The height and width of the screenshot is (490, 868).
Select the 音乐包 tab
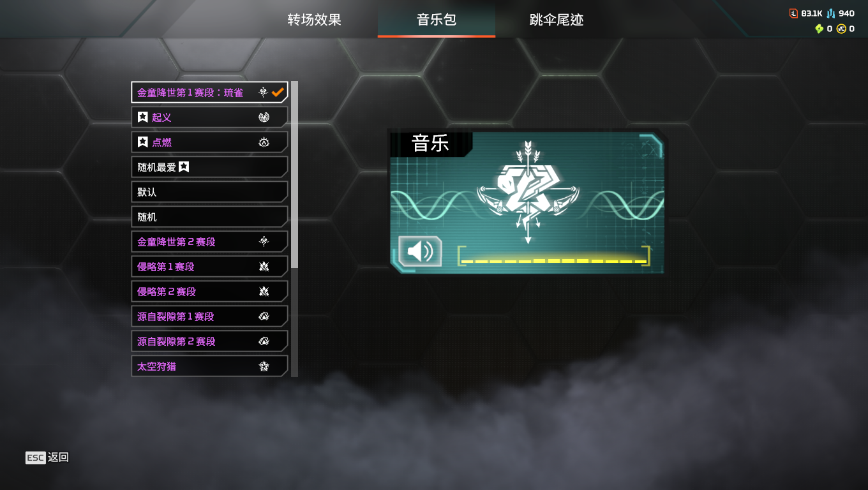[x=437, y=20]
